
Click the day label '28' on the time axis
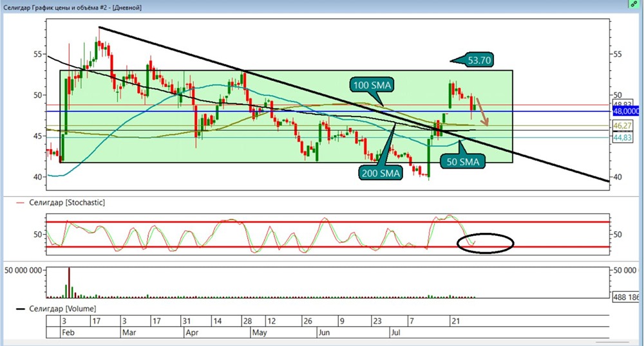pyautogui.click(x=247, y=322)
